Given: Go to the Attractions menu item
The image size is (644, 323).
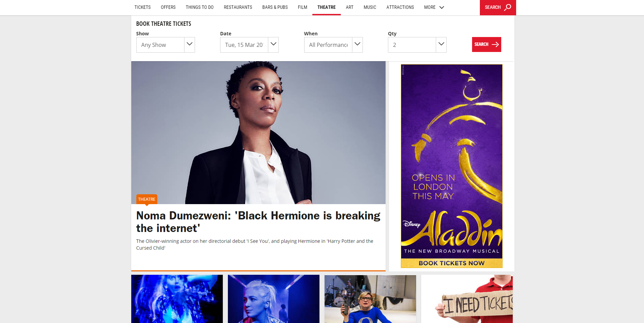Looking at the screenshot, I should click(400, 7).
